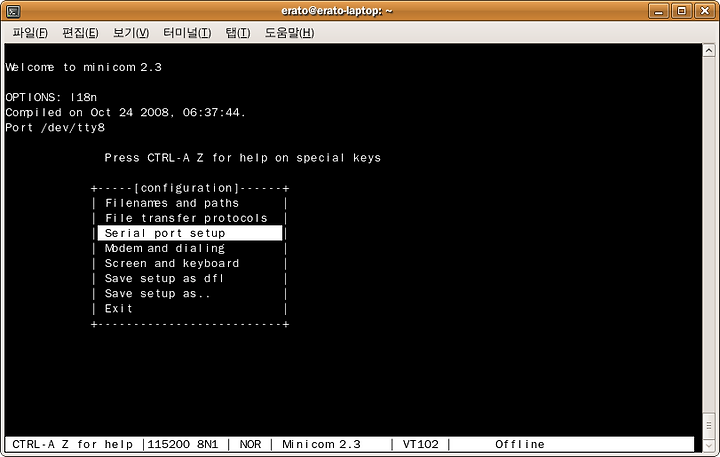720x457 pixels.
Task: Click 'VT102' status bar entry
Action: pos(421,445)
